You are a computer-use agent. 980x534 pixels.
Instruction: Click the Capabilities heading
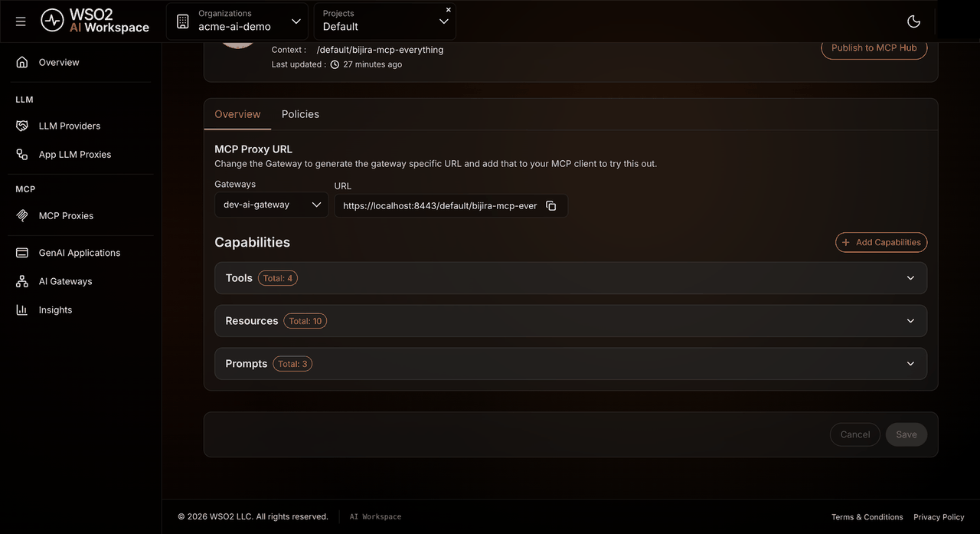(x=252, y=242)
